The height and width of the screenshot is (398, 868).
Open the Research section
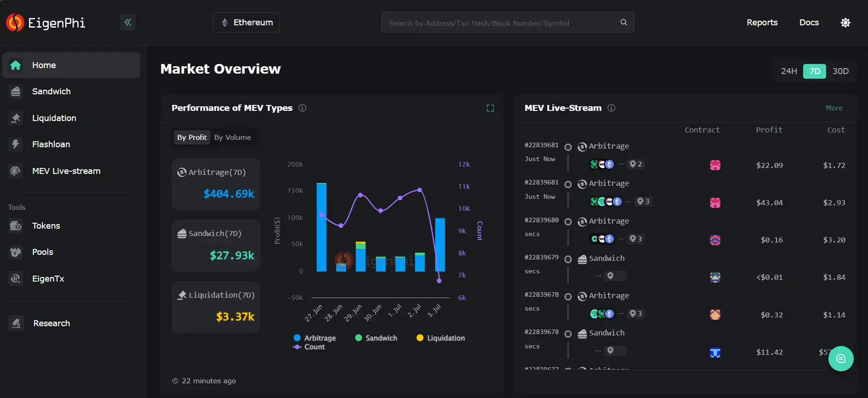click(51, 323)
